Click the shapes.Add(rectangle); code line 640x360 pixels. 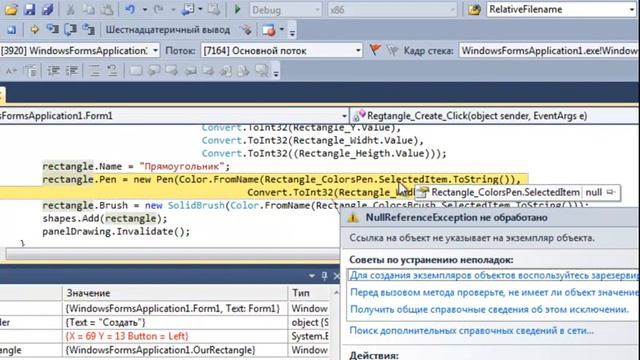[x=105, y=218]
